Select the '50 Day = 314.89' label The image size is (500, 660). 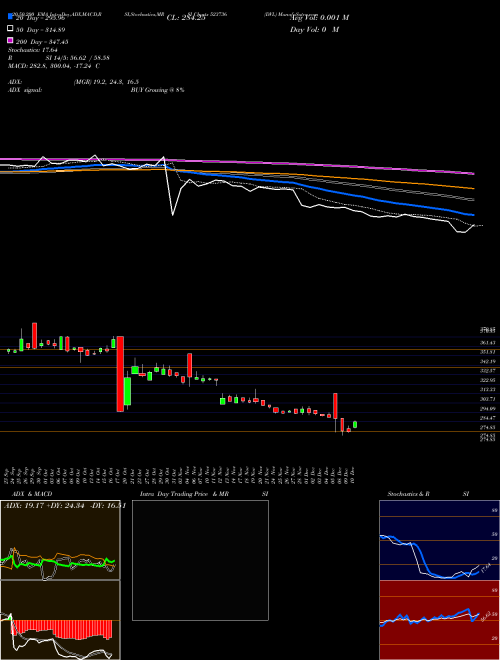tap(40, 30)
